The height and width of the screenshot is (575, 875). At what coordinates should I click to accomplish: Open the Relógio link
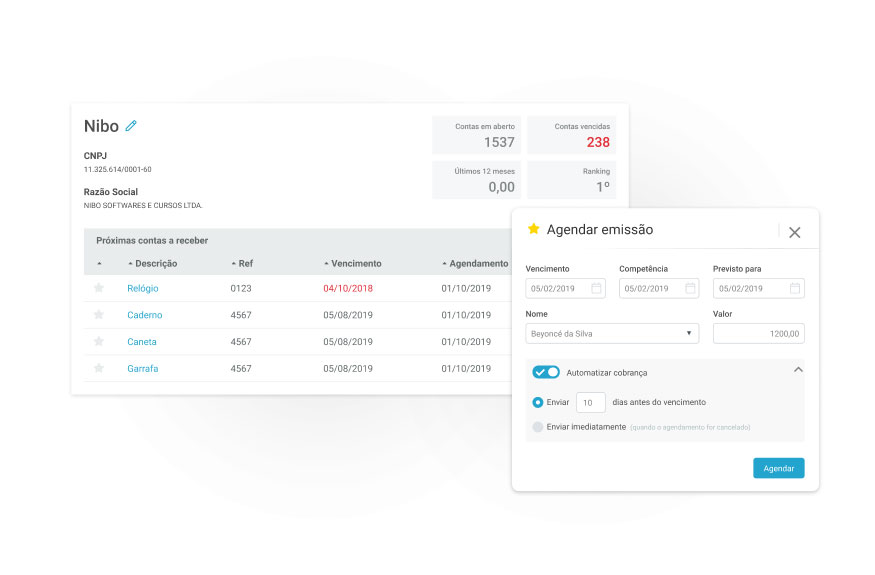[x=143, y=288]
